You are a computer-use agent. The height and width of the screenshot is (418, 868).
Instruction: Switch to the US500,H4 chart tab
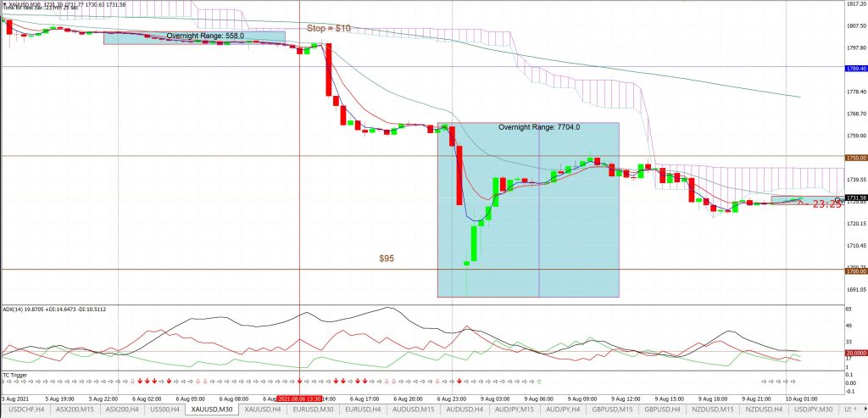[x=164, y=410]
